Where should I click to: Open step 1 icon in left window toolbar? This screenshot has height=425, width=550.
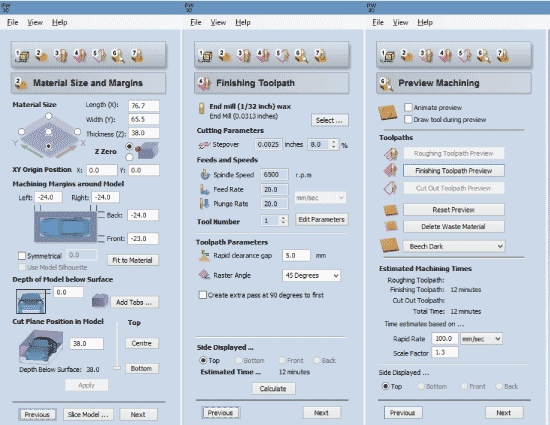click(x=22, y=56)
